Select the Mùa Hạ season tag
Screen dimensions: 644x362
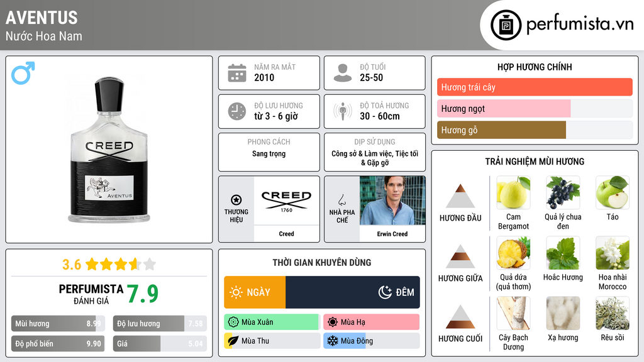tap(371, 322)
